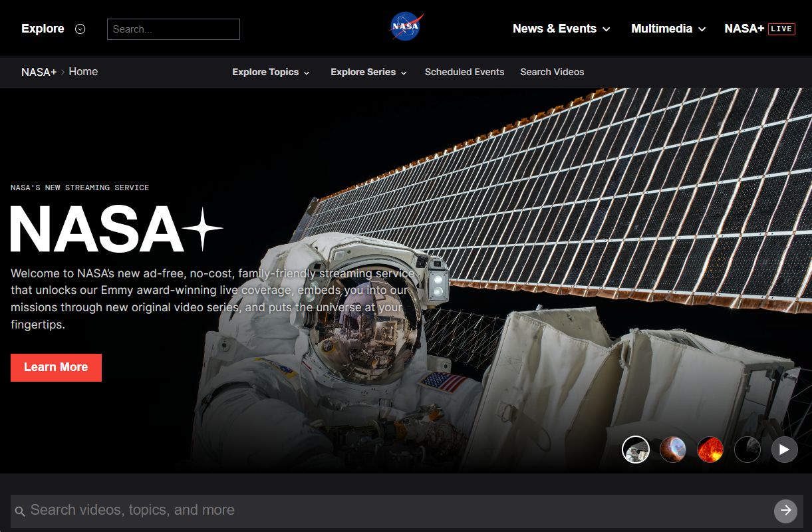812x532 pixels.
Task: Click the large NASA+ hero title
Action: (x=116, y=229)
